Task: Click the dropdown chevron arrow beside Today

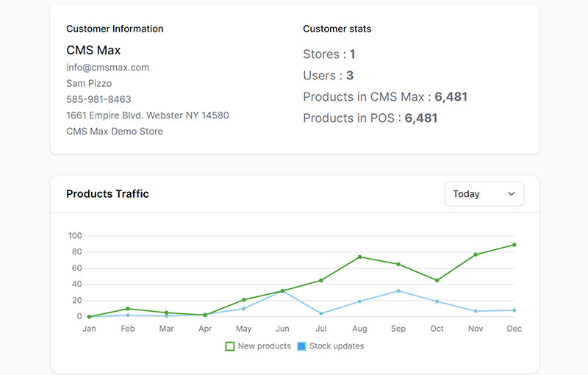Action: [x=512, y=194]
